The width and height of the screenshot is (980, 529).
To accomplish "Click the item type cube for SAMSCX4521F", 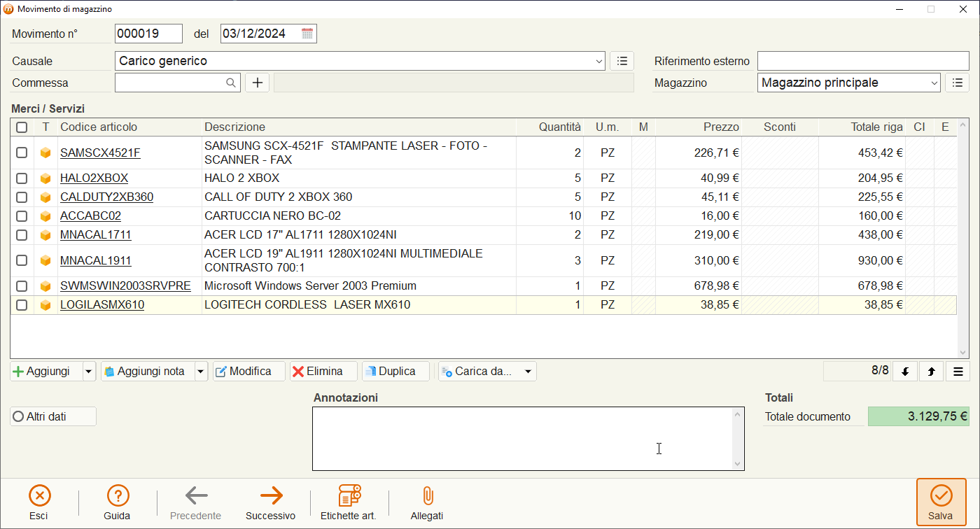I will (x=45, y=153).
